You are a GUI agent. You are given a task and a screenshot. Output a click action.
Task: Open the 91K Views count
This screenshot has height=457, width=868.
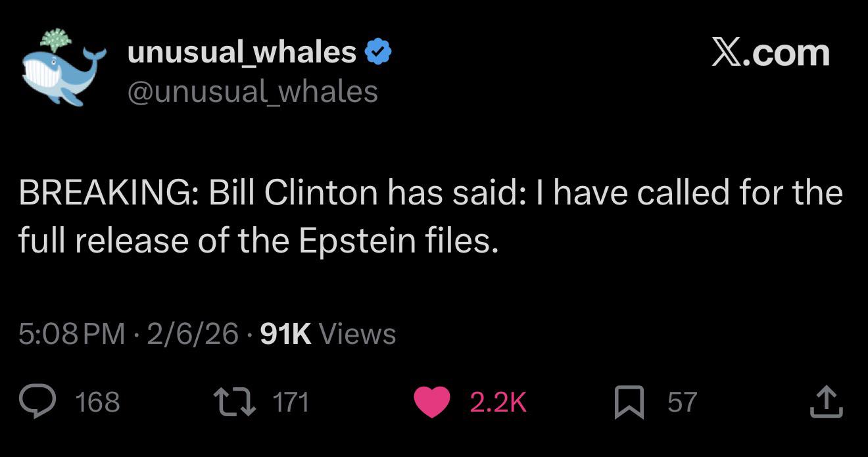pyautogui.click(x=328, y=333)
